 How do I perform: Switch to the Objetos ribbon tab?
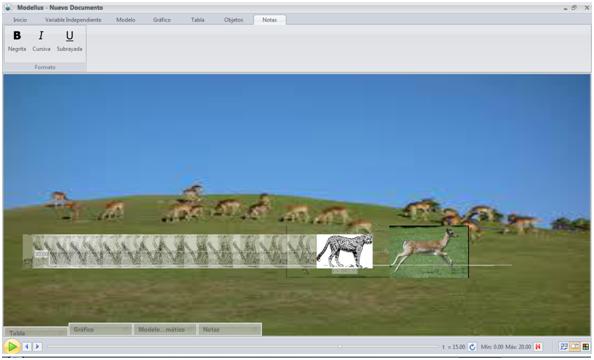(x=233, y=20)
